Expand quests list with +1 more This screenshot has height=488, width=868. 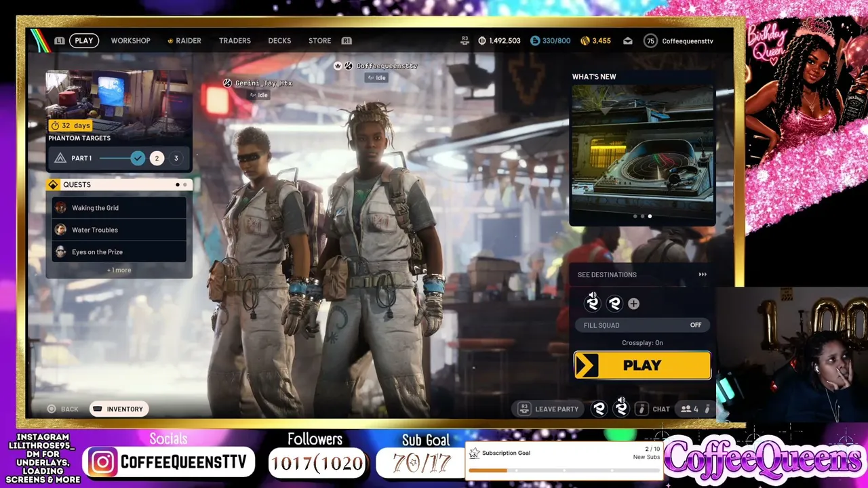tap(119, 270)
